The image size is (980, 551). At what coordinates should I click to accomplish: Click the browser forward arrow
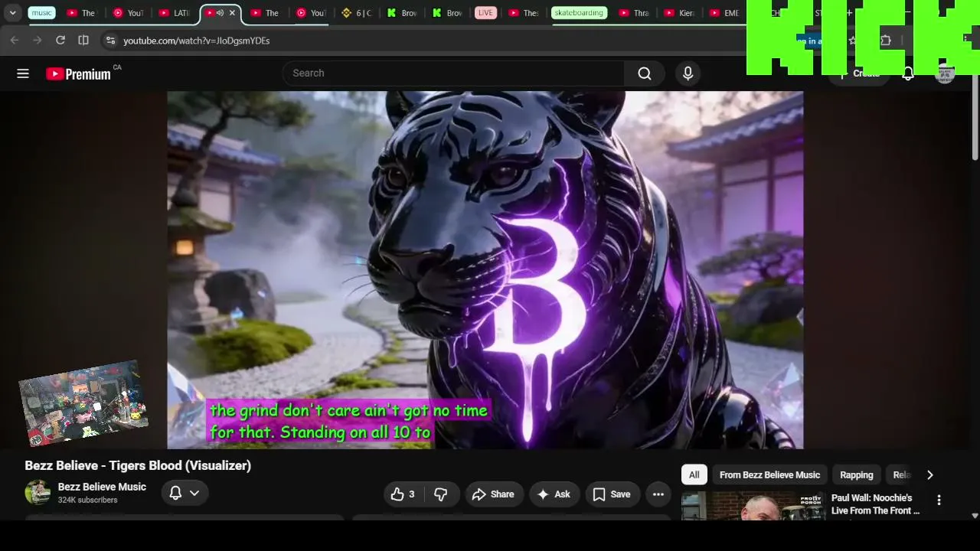coord(37,41)
